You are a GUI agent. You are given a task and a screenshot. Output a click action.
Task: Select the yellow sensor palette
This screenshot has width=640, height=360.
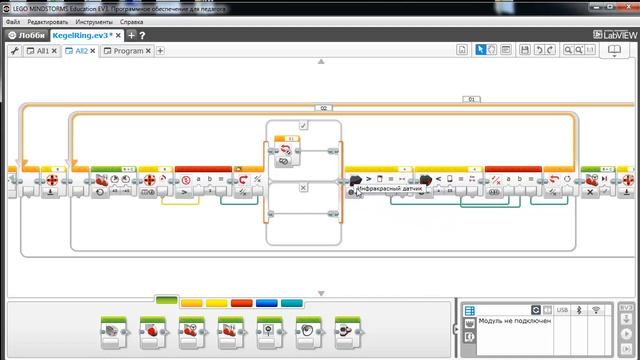216,303
